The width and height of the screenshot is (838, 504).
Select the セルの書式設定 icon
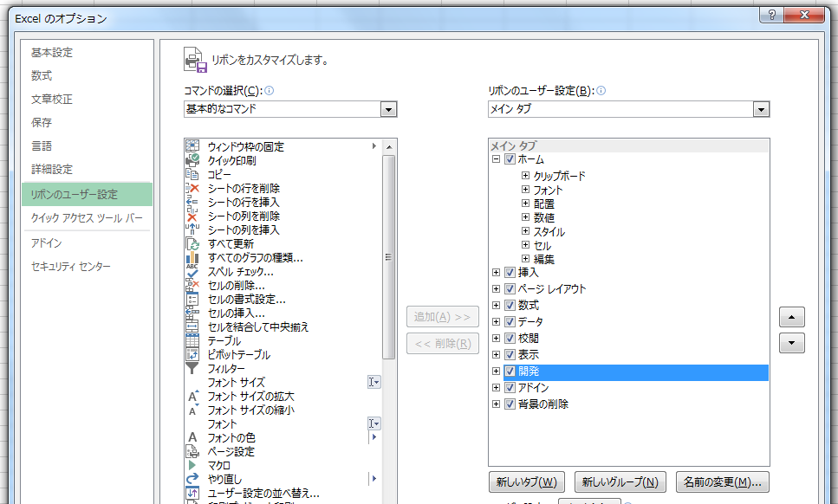click(192, 299)
